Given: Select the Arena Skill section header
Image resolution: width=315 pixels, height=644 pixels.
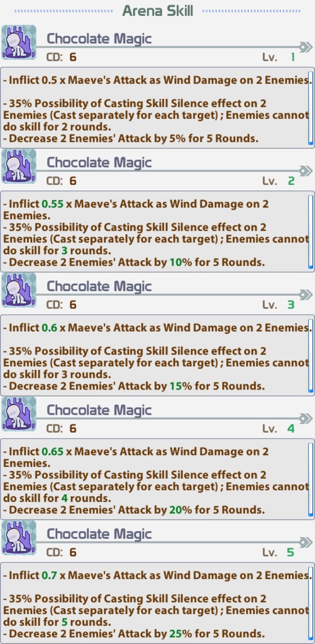Looking at the screenshot, I should 157,11.
